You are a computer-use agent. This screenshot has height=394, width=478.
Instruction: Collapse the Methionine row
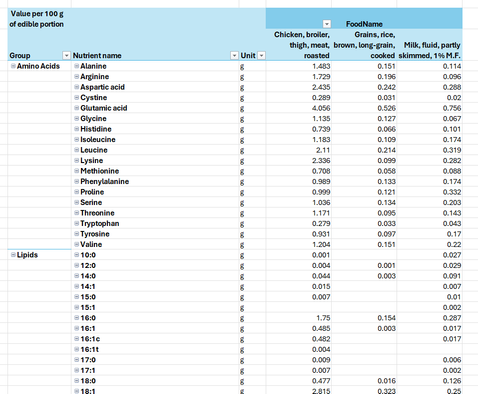click(x=77, y=171)
